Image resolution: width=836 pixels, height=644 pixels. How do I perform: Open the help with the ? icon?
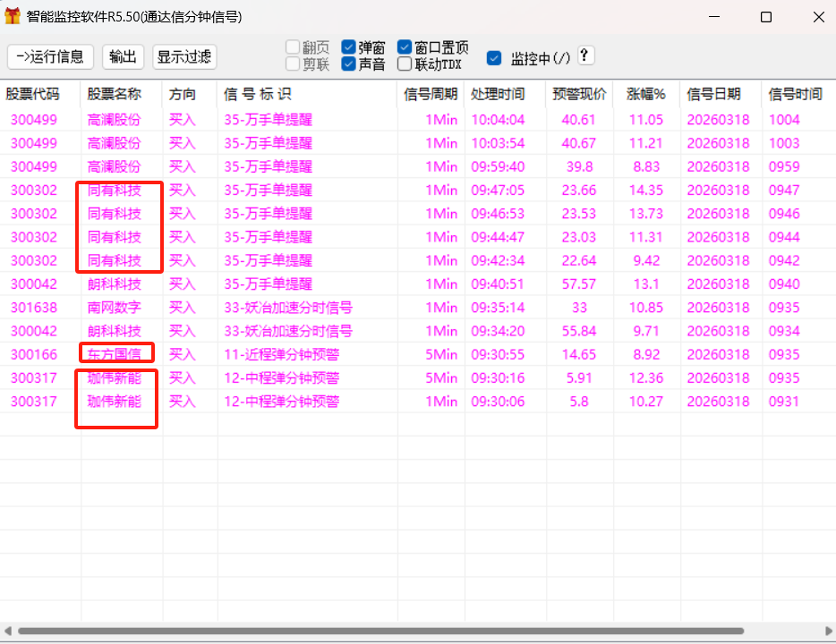584,55
